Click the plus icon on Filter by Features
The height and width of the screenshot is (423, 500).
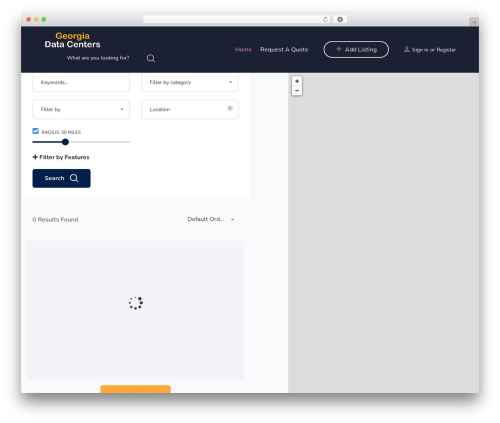click(35, 157)
